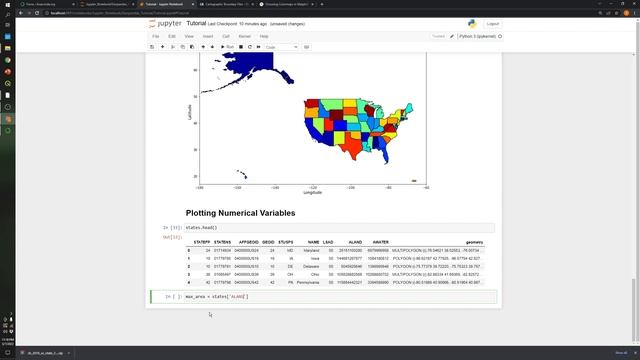640x360 pixels.
Task: Interrupt the kernel with the stop icon
Action: click(x=241, y=47)
